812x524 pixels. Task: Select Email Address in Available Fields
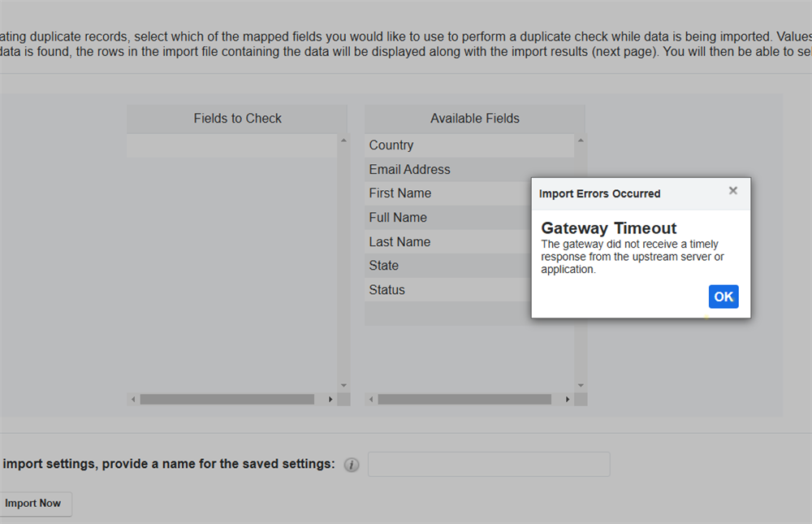pos(409,170)
